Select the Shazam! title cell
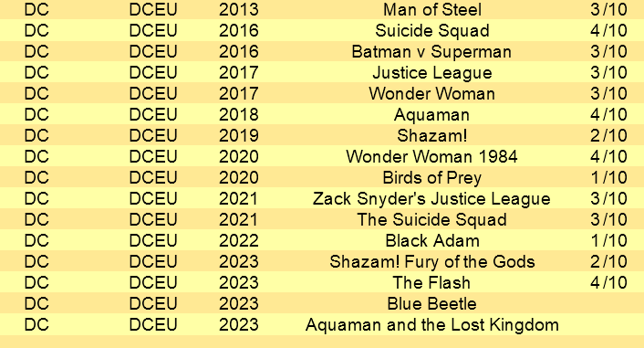 [x=432, y=135]
